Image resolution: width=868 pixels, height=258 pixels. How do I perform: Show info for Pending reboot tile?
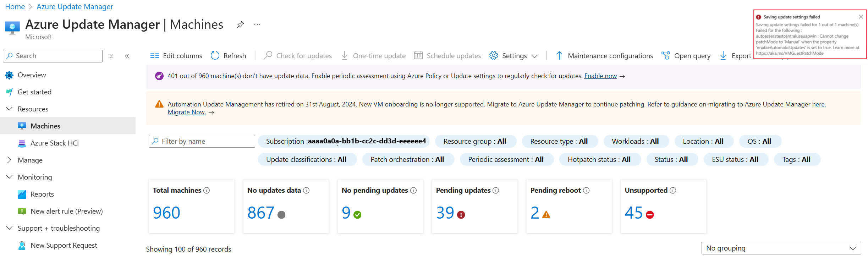586,190
